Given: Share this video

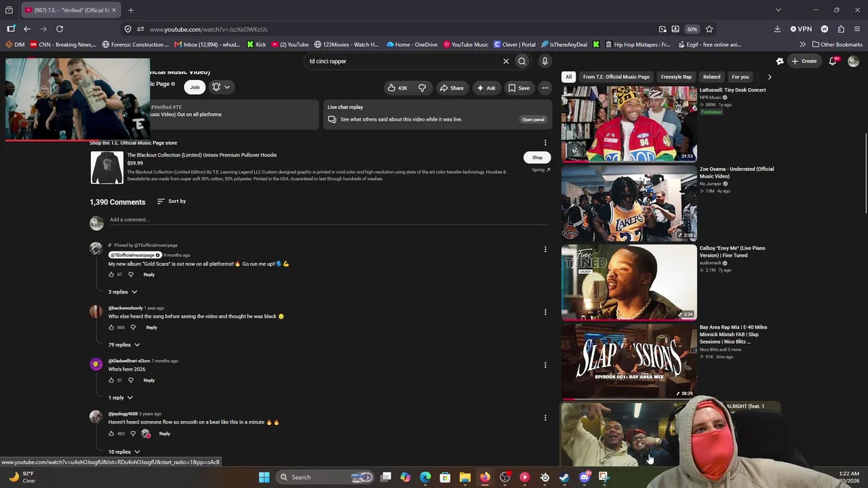Looking at the screenshot, I should 452,87.
